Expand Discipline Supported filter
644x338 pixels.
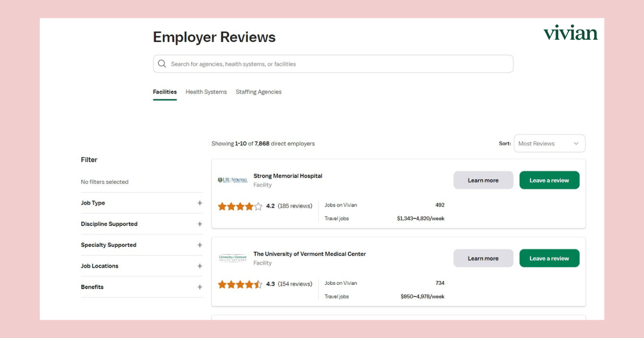[x=200, y=224]
